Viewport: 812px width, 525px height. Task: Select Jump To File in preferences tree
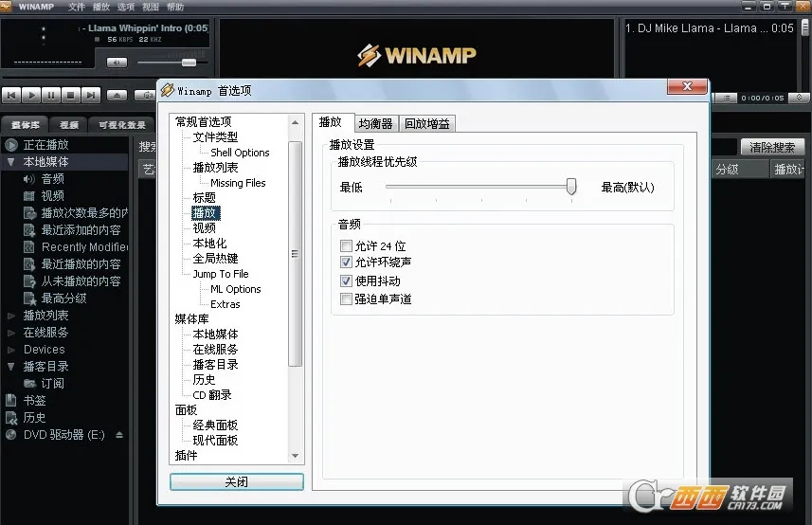[221, 274]
